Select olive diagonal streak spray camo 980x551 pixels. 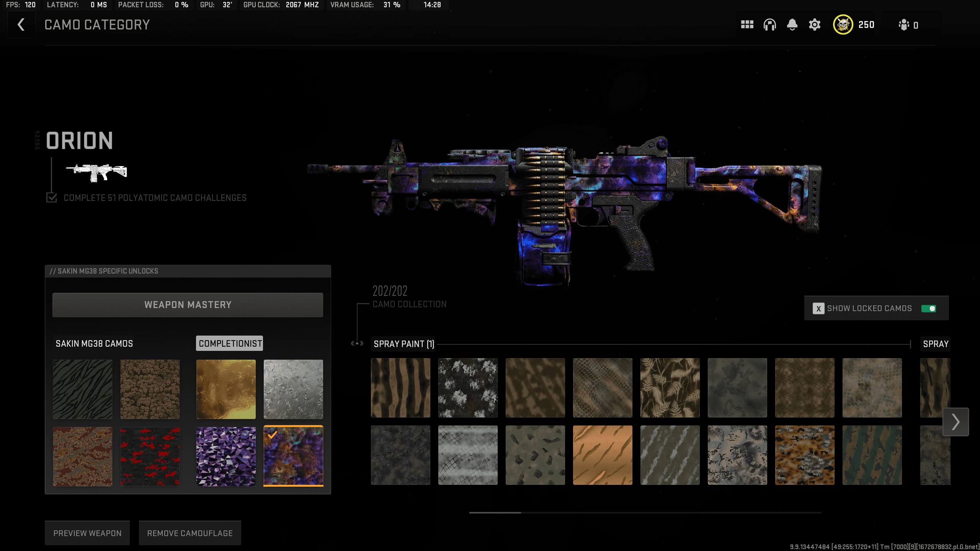pyautogui.click(x=670, y=455)
